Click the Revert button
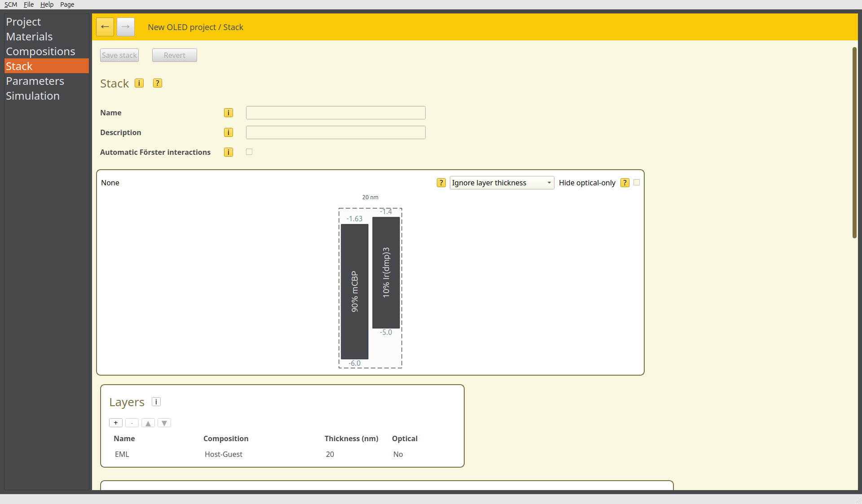 (175, 55)
